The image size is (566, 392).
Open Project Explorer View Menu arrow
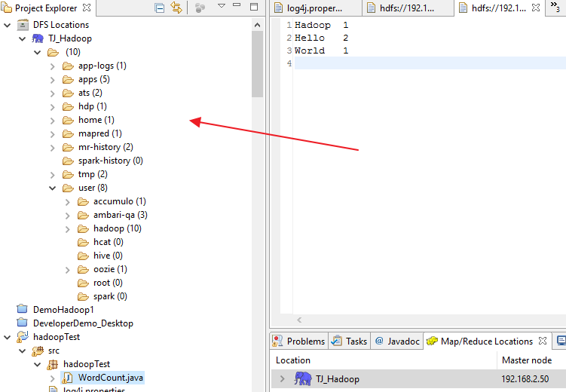(x=222, y=7)
